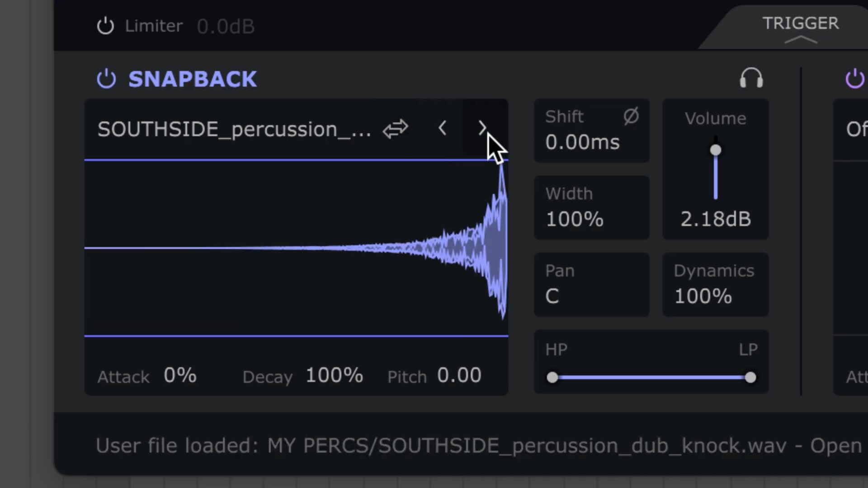Toggle the Limiter power button

tap(105, 26)
